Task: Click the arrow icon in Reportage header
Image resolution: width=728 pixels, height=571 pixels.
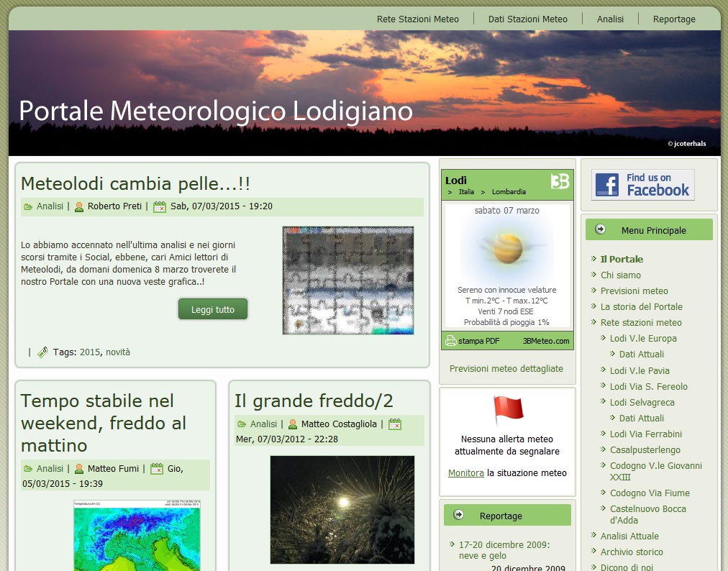Action: 459,514
